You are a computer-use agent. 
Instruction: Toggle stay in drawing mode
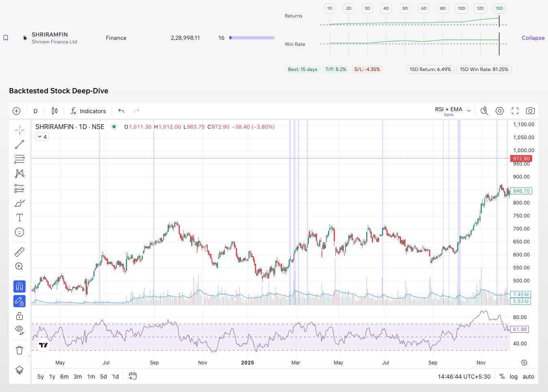coord(19,301)
